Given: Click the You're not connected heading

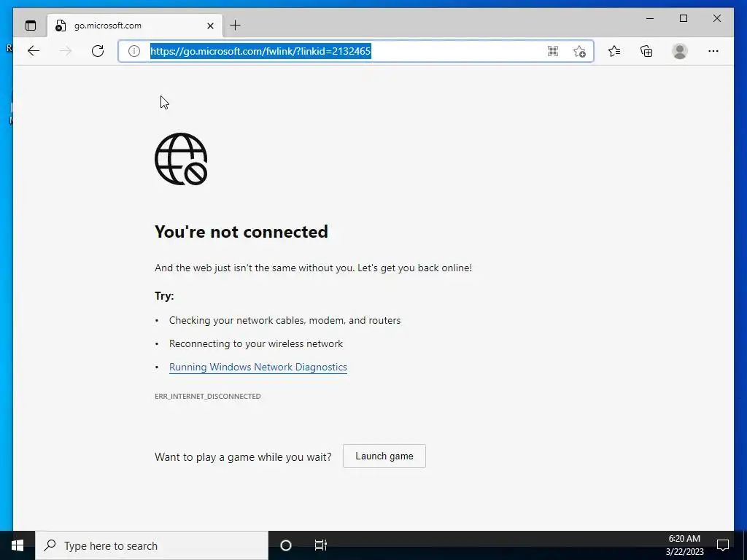Looking at the screenshot, I should click(x=241, y=231).
